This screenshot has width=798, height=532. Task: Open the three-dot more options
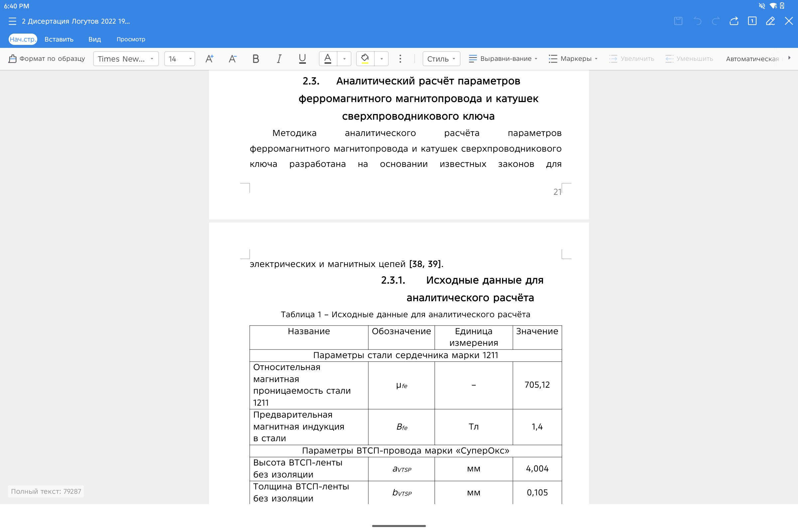(400, 59)
